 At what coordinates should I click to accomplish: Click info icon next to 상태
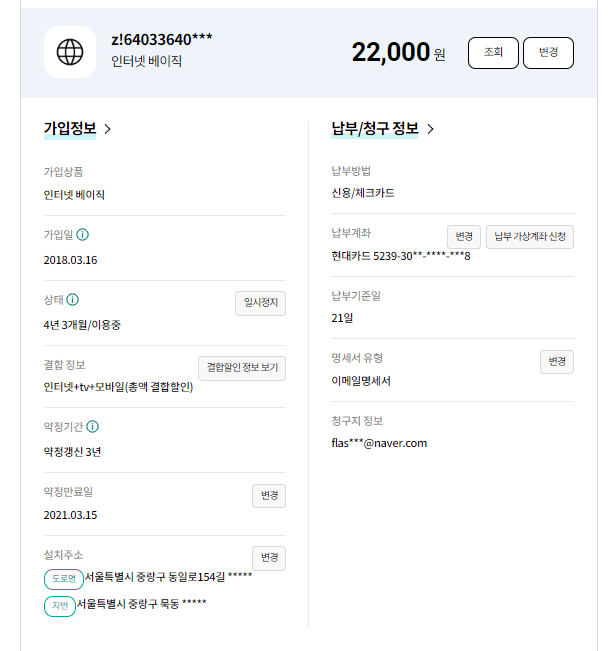click(73, 299)
